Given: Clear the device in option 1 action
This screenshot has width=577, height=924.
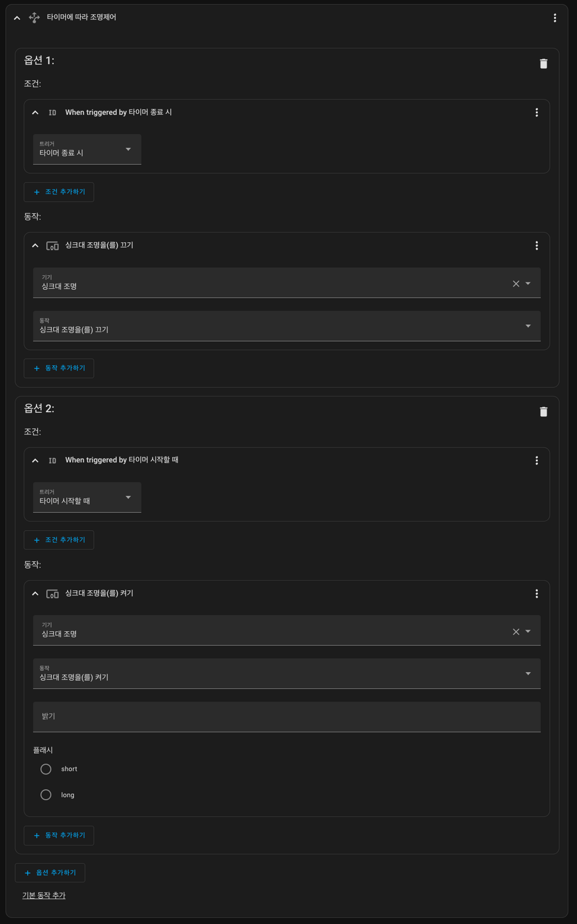Looking at the screenshot, I should pos(516,284).
